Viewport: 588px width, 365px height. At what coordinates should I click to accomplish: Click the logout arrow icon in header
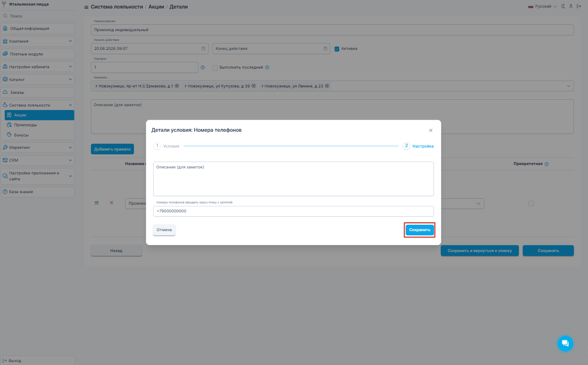[579, 6]
